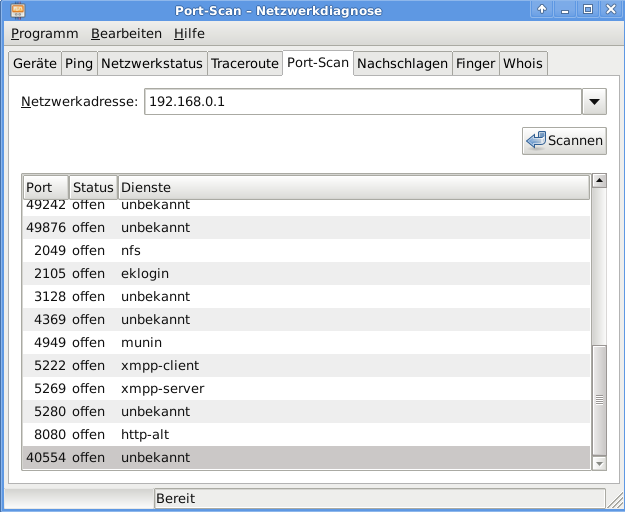Viewport: 625px width, 512px height.
Task: Click the Scannen button icon
Action: pos(535,141)
